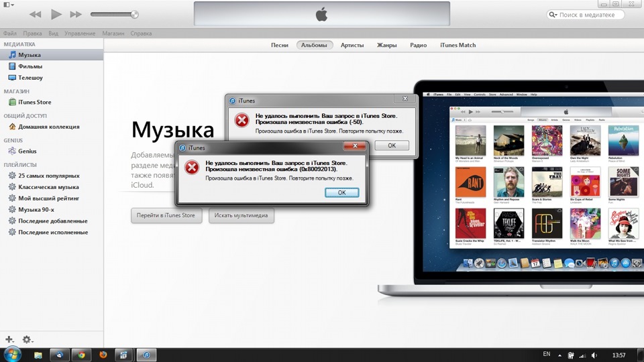
Task: Select Музыка in the sidebar
Action: 52,54
